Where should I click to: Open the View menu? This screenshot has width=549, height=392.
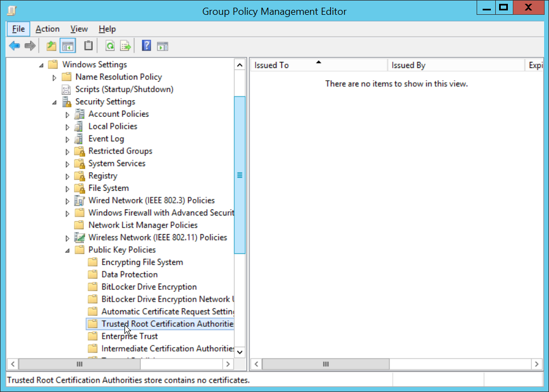coord(79,29)
